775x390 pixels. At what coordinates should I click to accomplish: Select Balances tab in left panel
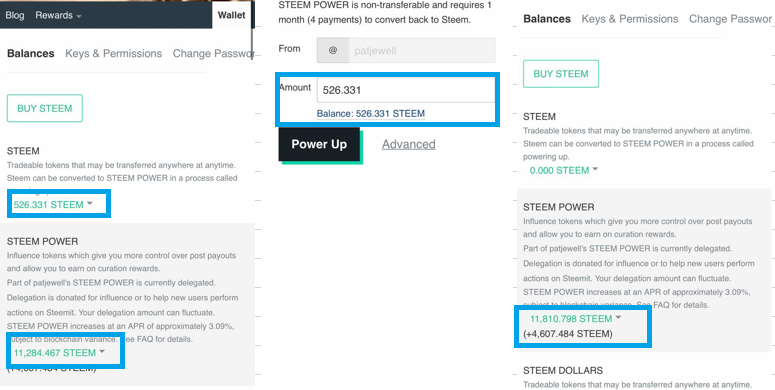[x=31, y=53]
